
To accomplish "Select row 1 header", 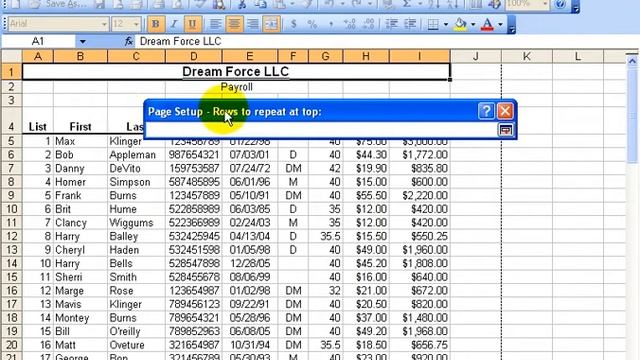I will 11,72.
